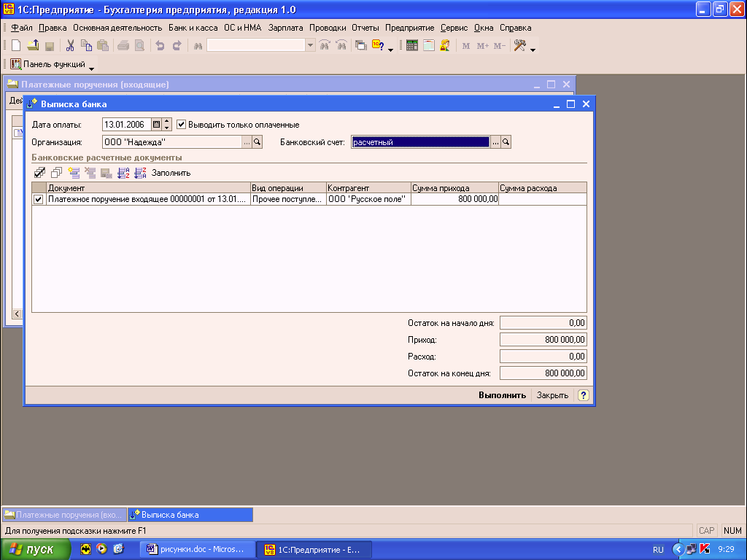Switch to 'рисунки.doc' in the taskbar
747x560 pixels.
click(199, 549)
